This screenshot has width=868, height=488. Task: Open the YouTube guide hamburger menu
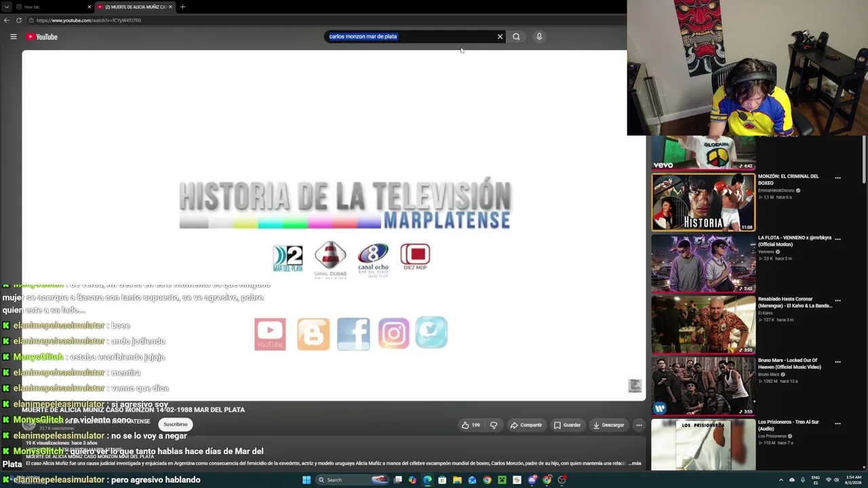(x=13, y=37)
